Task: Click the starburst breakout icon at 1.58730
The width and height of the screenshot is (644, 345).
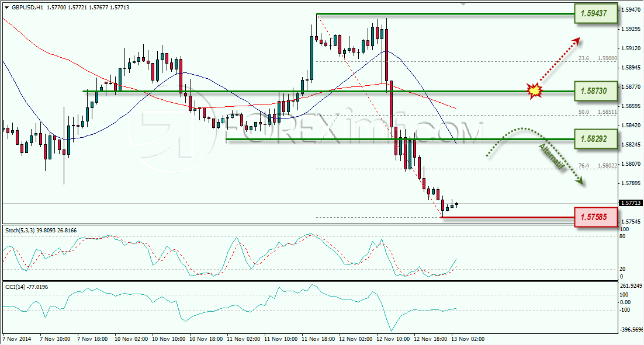Action: 535,90
